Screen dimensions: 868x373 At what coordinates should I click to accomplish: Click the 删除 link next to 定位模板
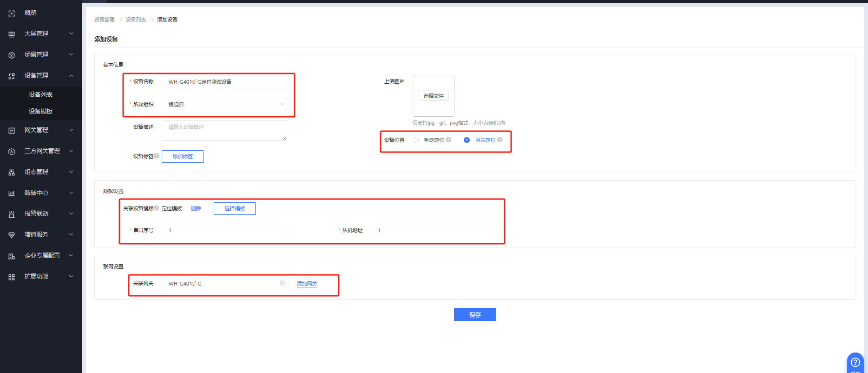(x=196, y=208)
